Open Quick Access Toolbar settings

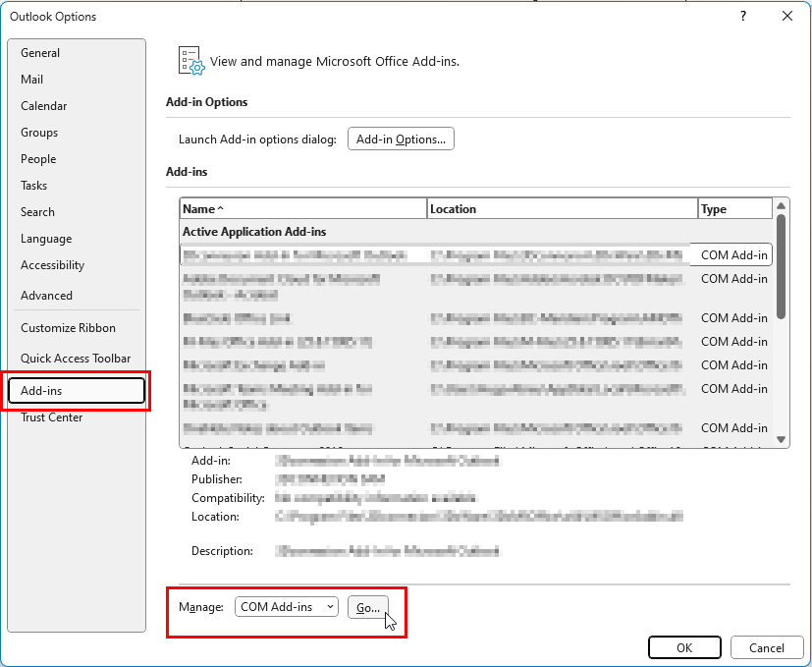tap(76, 359)
